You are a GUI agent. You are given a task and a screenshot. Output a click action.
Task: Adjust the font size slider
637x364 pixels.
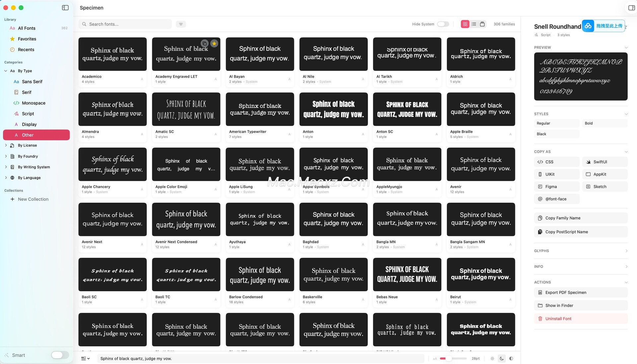tap(449, 358)
